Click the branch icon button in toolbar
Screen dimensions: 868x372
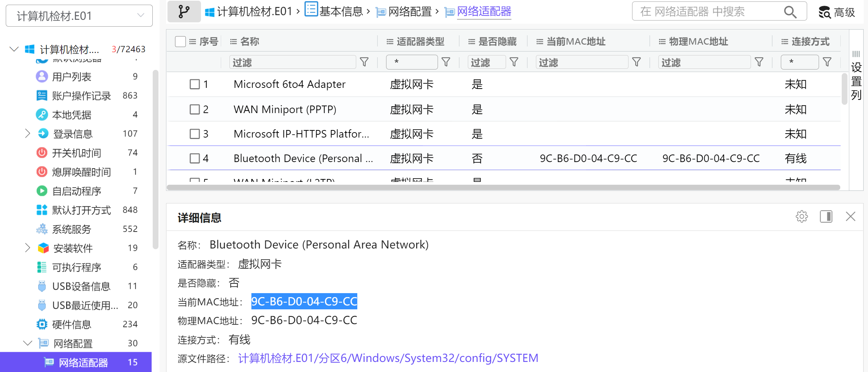click(x=184, y=12)
